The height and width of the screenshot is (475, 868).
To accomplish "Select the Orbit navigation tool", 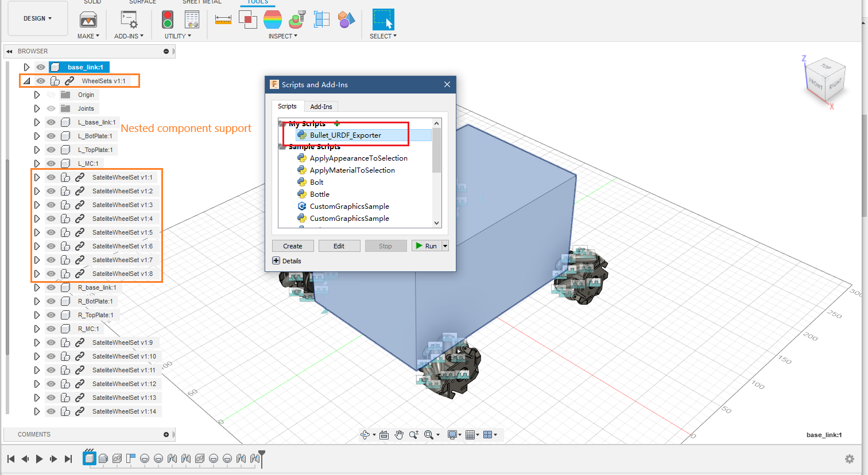I will tap(365, 435).
